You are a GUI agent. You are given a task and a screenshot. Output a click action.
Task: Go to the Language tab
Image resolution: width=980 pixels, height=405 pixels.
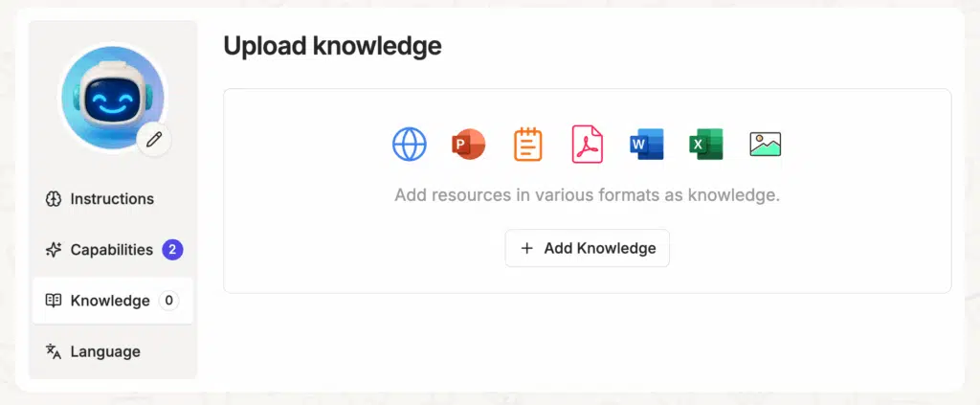[x=105, y=351]
